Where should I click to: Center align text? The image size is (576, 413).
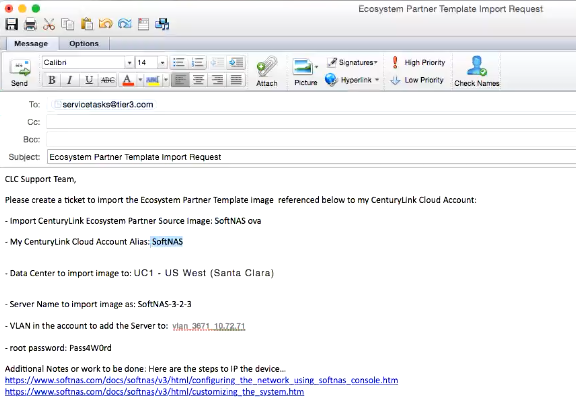coord(199,80)
